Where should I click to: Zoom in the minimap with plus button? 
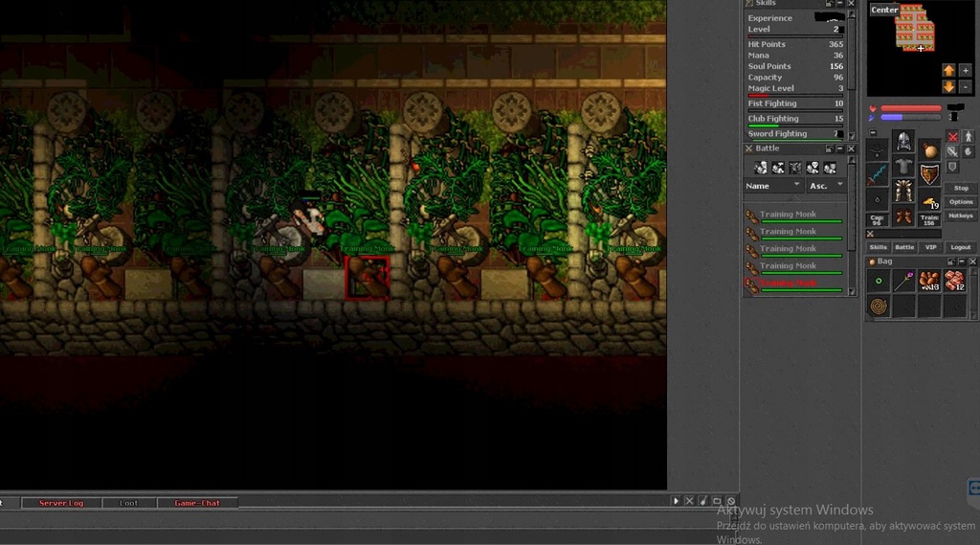965,71
